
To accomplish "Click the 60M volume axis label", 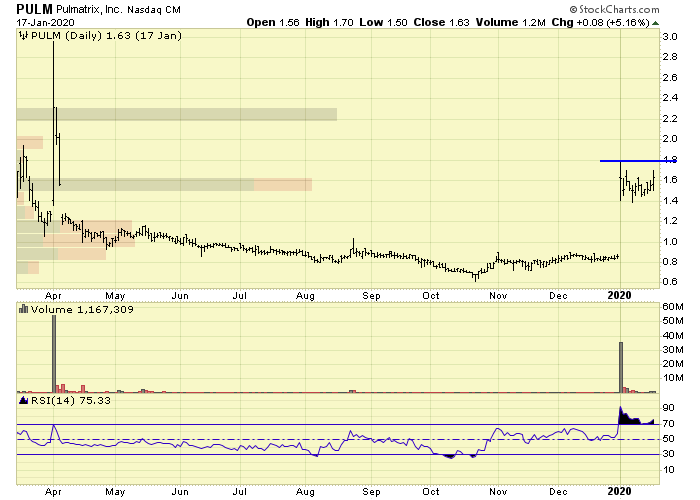I will click(673, 307).
